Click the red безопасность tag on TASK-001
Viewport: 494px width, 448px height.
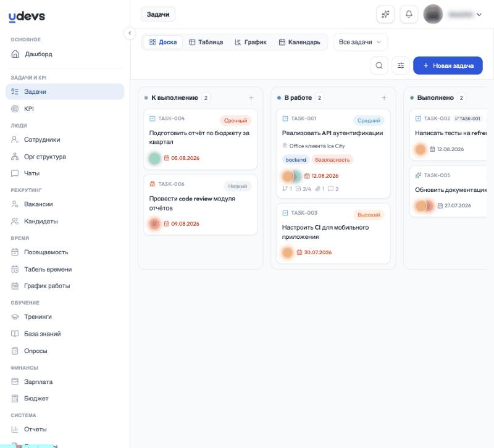pos(332,160)
